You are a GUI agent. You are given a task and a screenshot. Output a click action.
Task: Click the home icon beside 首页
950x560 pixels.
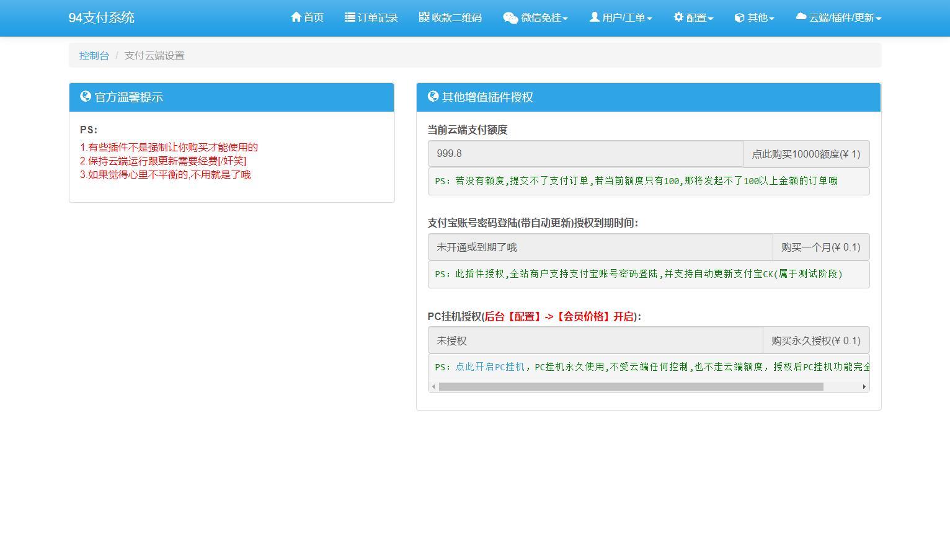coord(296,17)
